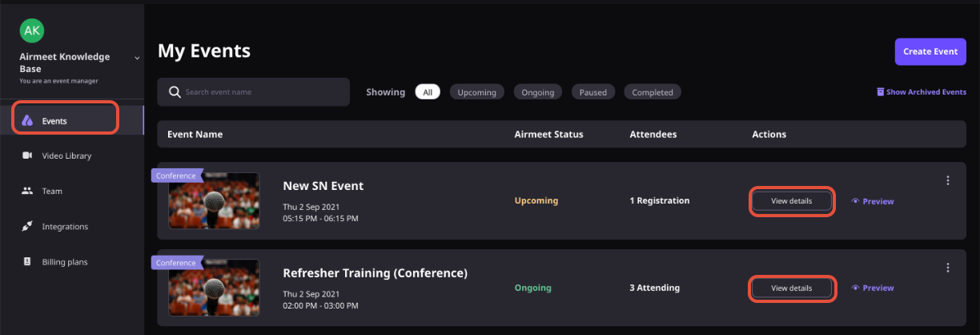Click the Search event name field
Image resolution: width=980 pixels, height=335 pixels.
[x=254, y=92]
